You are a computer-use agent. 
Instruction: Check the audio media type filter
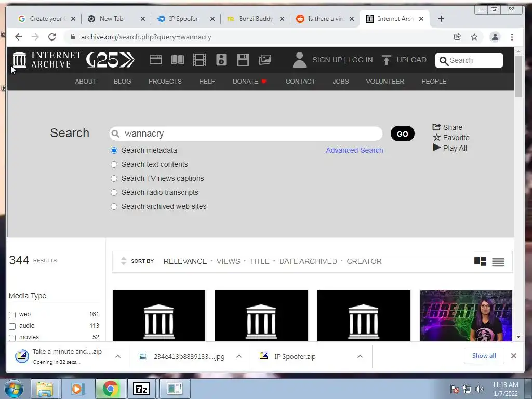tap(12, 326)
